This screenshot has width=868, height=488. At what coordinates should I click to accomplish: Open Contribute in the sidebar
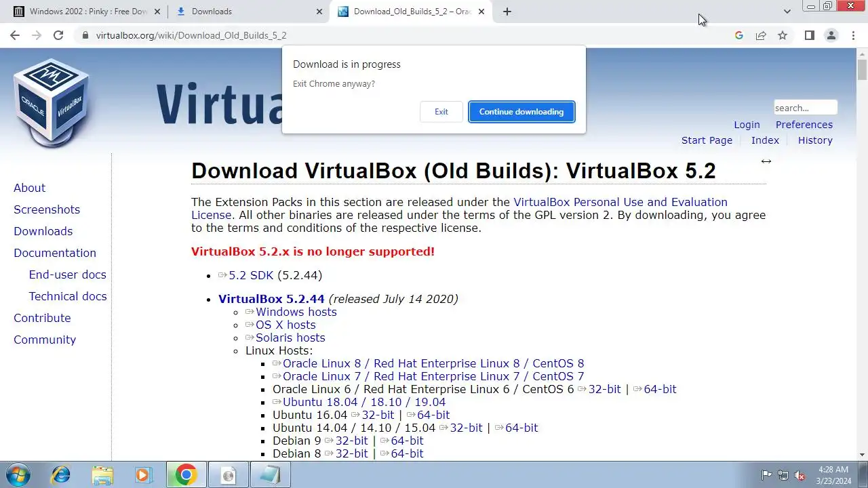[42, 318]
